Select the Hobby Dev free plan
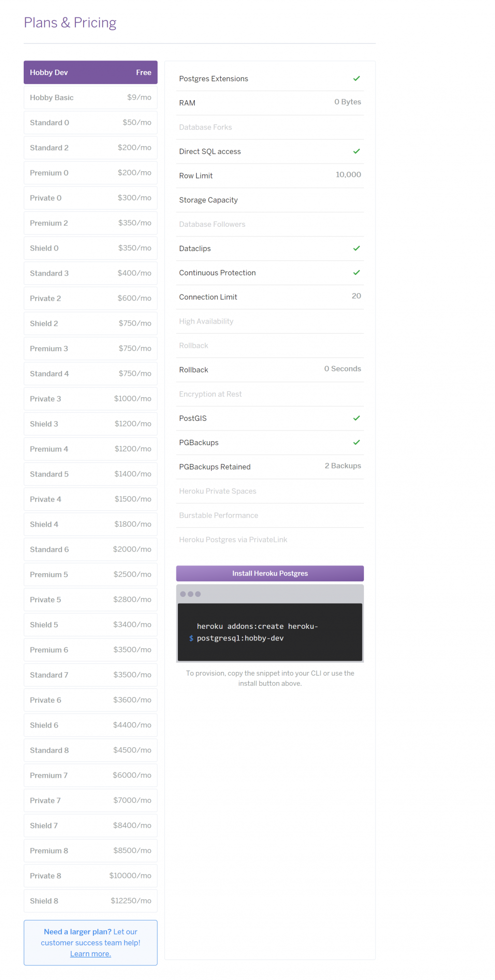The width and height of the screenshot is (495, 980). click(90, 73)
